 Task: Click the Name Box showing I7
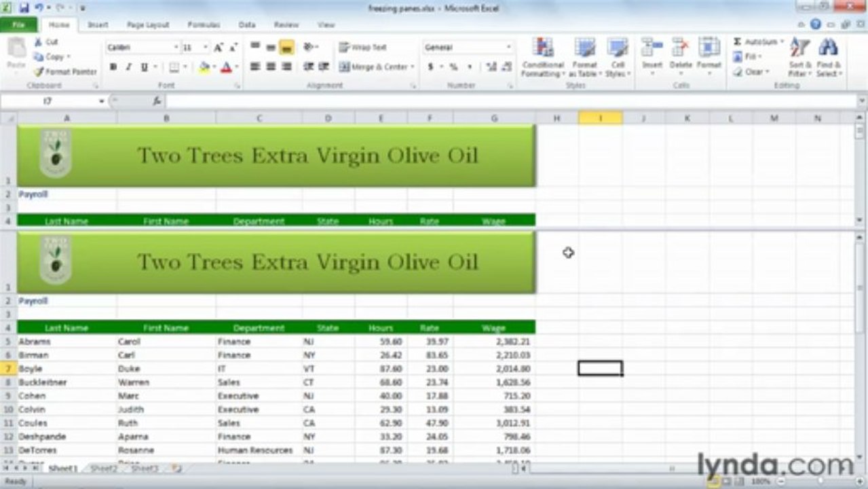pos(48,101)
